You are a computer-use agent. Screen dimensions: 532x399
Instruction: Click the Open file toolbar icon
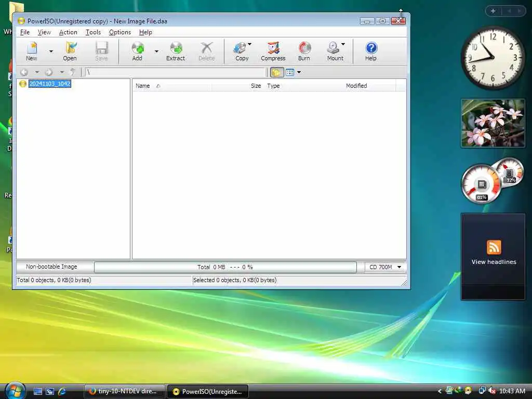[70, 51]
